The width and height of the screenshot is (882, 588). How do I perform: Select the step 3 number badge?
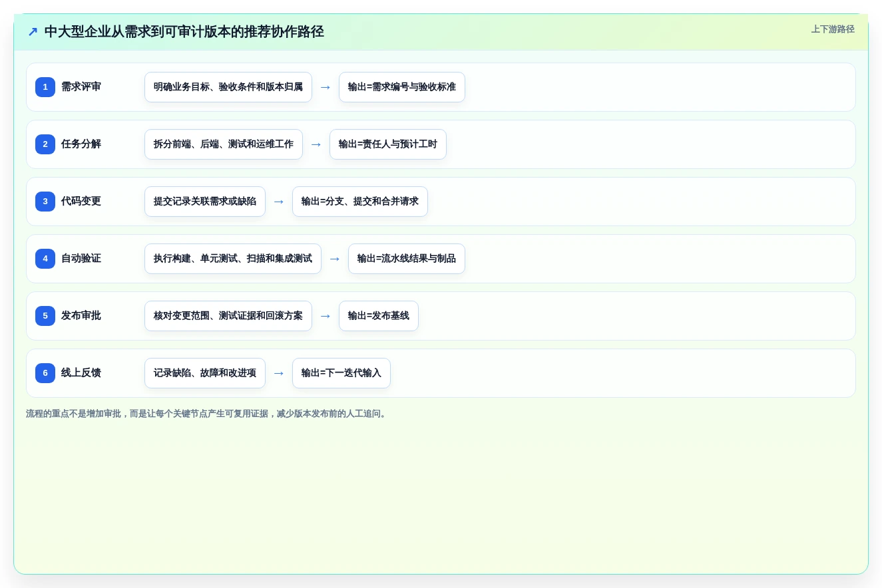(45, 202)
